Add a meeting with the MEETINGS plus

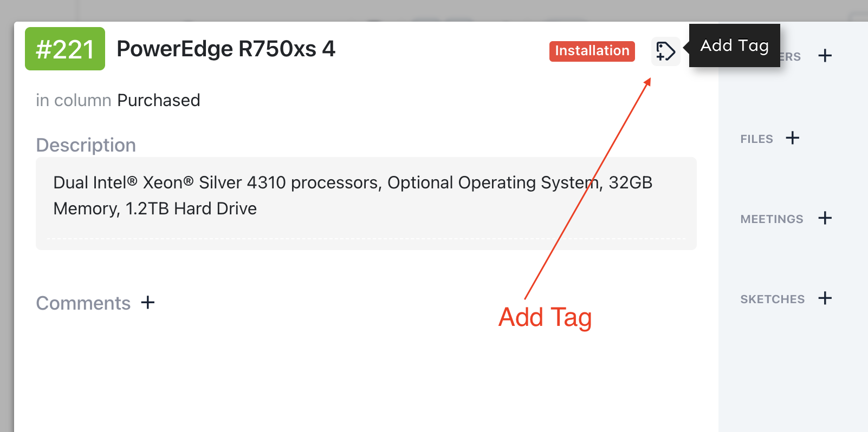[825, 218]
